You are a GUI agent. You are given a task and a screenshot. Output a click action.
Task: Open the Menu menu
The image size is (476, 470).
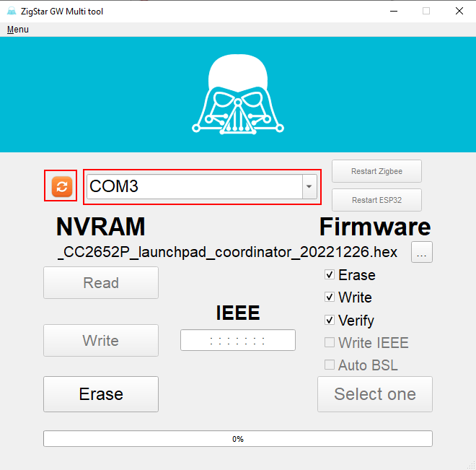point(18,30)
